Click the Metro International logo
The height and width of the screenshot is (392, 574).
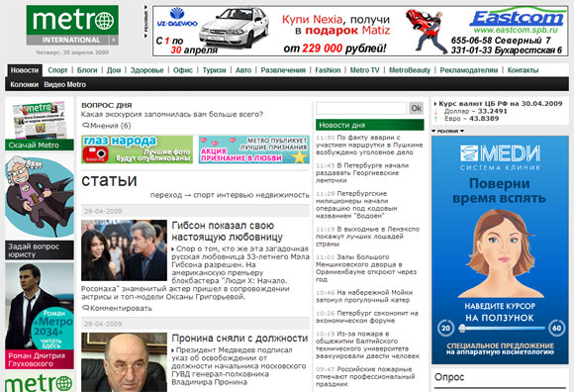point(72,25)
